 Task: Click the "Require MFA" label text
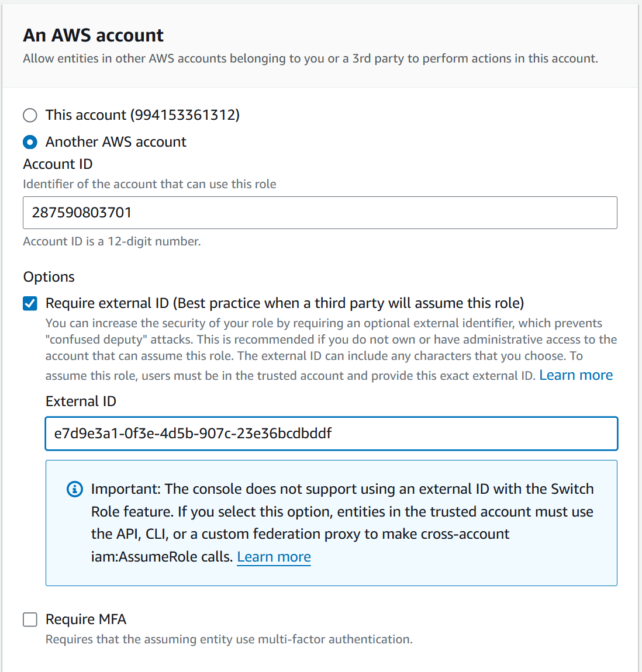click(86, 619)
